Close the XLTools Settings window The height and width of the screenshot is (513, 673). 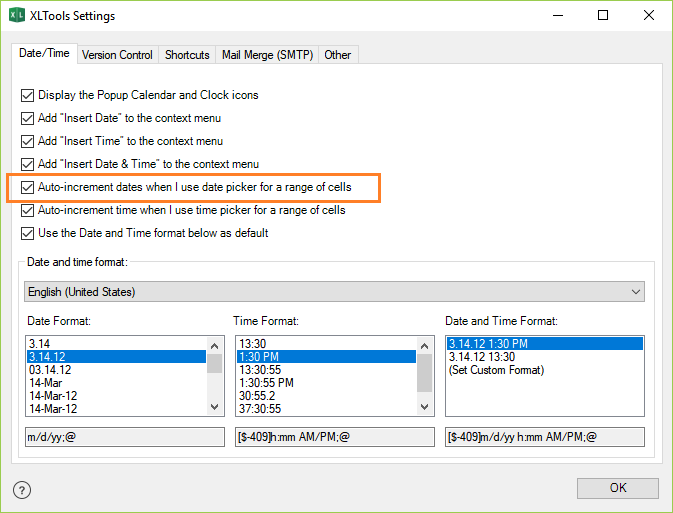pos(648,16)
